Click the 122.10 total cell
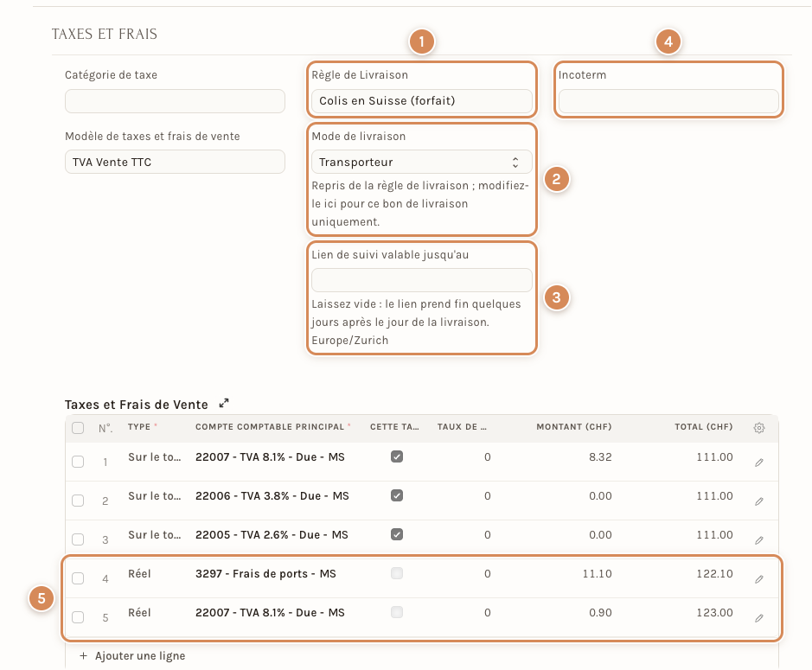The height and width of the screenshot is (670, 812). tap(714, 574)
